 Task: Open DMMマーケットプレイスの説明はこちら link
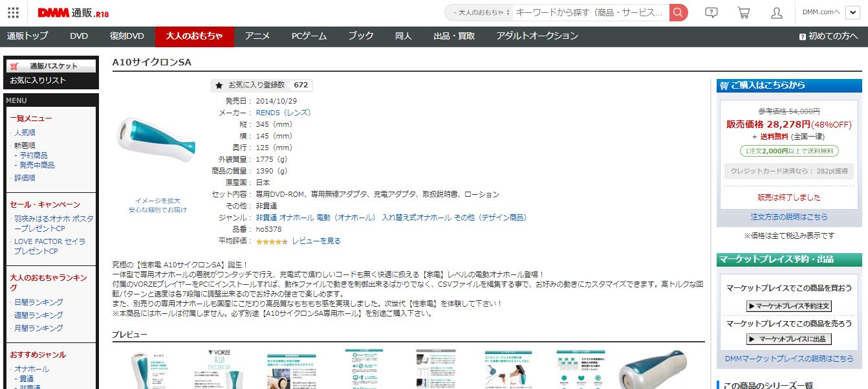(789, 359)
